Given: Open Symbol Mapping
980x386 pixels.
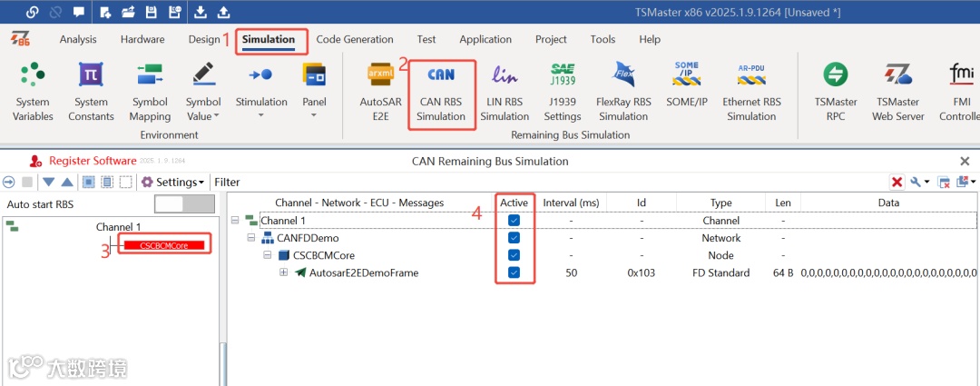Looking at the screenshot, I should (150, 92).
